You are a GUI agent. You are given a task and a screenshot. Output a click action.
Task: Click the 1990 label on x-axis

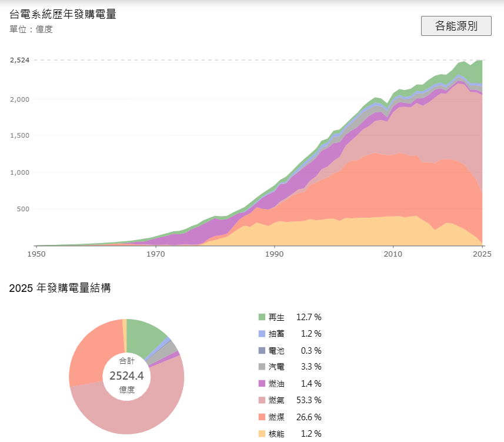click(275, 254)
